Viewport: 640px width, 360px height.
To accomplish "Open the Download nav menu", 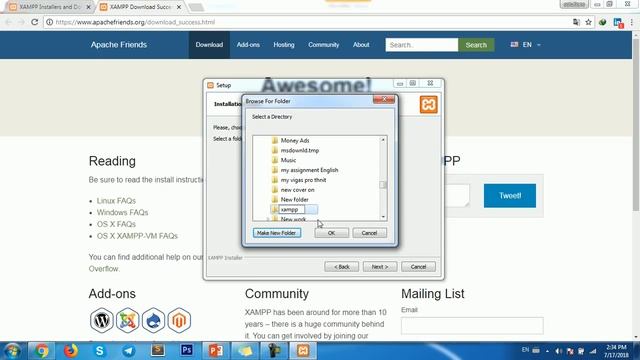I will point(209,45).
